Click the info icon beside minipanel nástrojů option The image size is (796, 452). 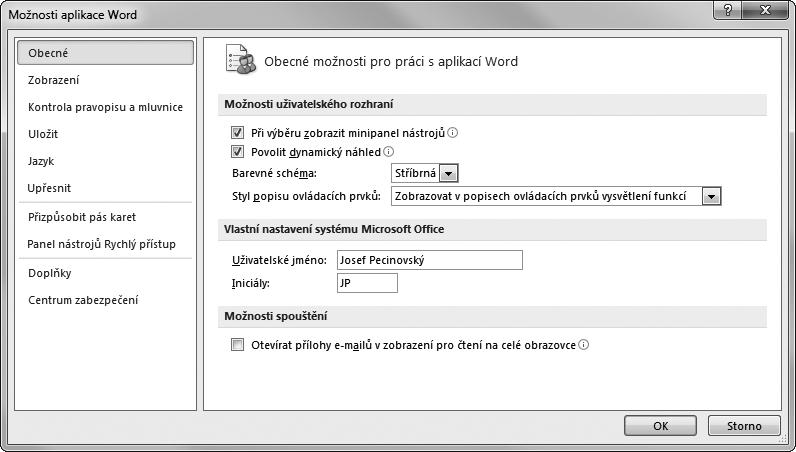tap(453, 133)
